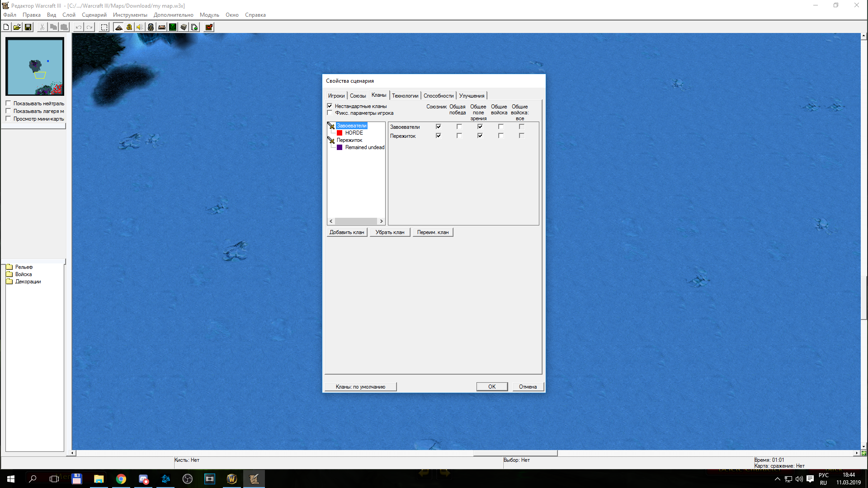Open the Terrain Editor mountain icon
This screenshot has height=488, width=868.
tap(118, 27)
